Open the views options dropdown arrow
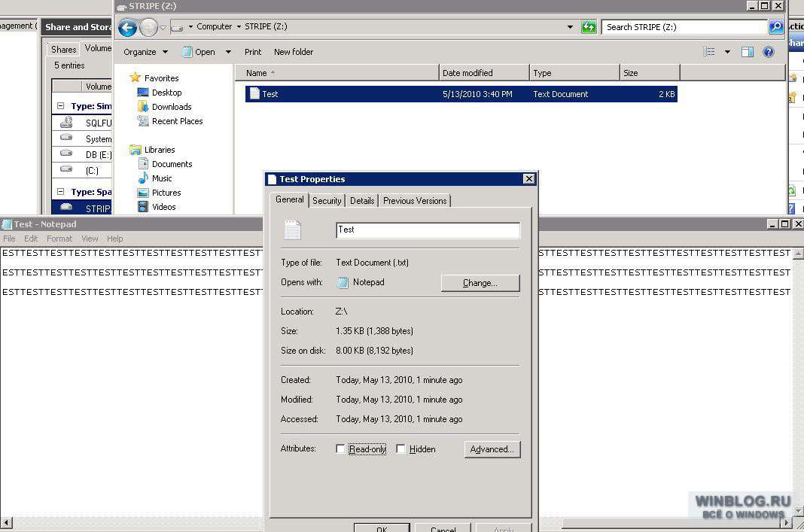The height and width of the screenshot is (532, 804). pos(727,52)
